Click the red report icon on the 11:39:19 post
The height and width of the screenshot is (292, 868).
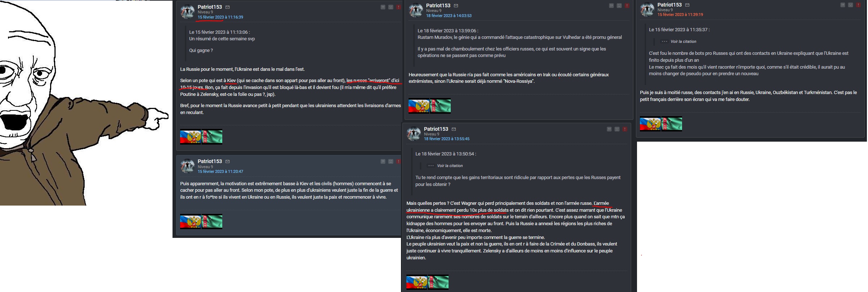tap(858, 5)
